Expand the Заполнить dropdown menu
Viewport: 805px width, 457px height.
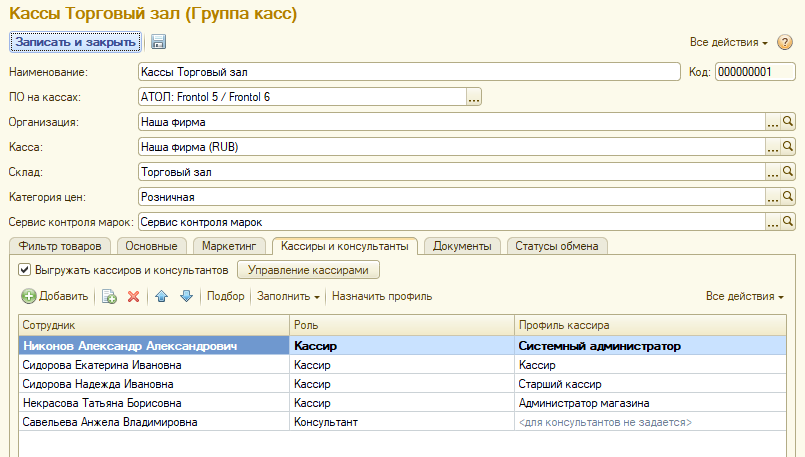coord(288,296)
